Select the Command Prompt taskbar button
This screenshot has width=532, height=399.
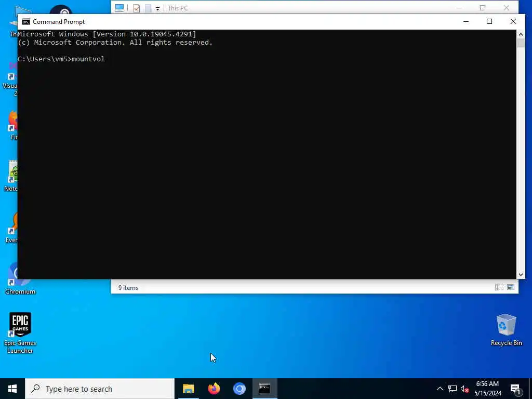264,389
